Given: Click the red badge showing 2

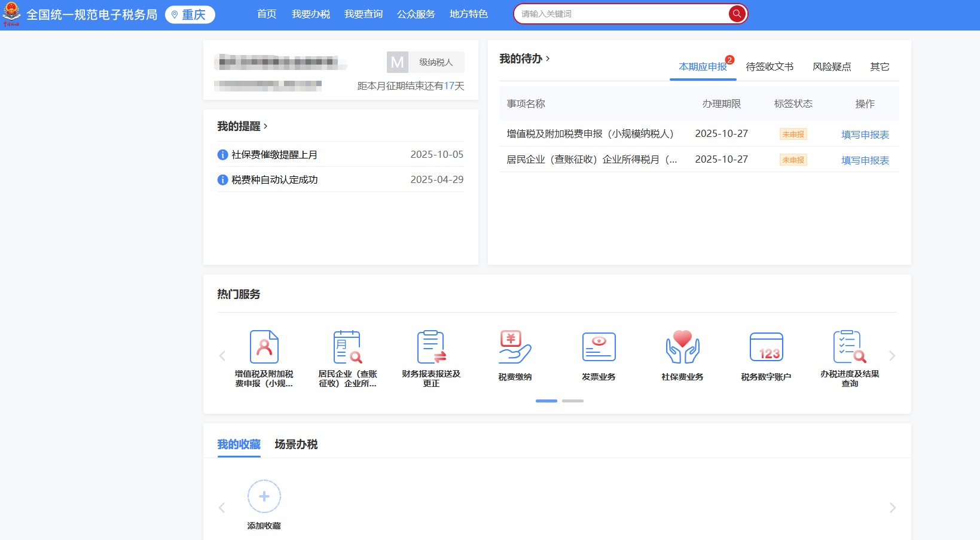Looking at the screenshot, I should coord(729,60).
